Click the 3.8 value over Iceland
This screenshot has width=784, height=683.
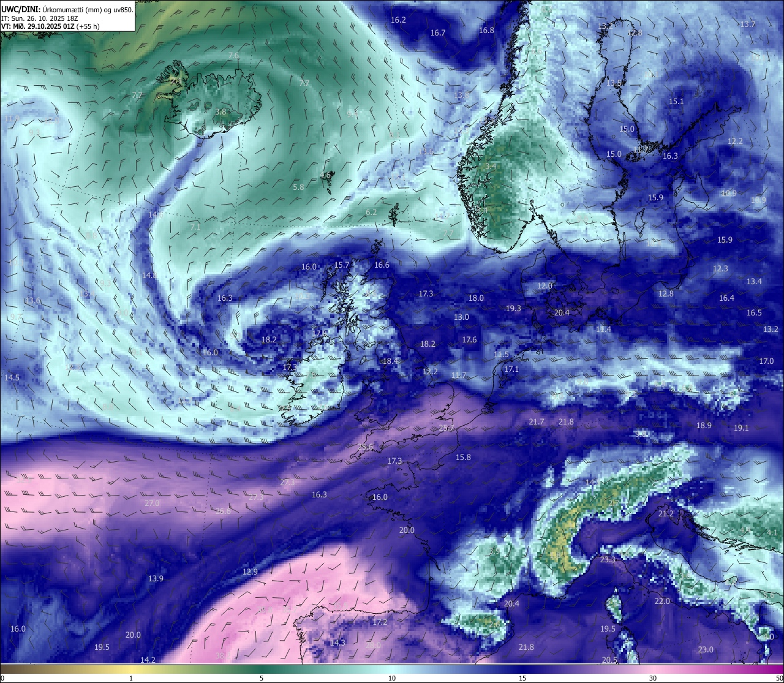click(x=221, y=112)
